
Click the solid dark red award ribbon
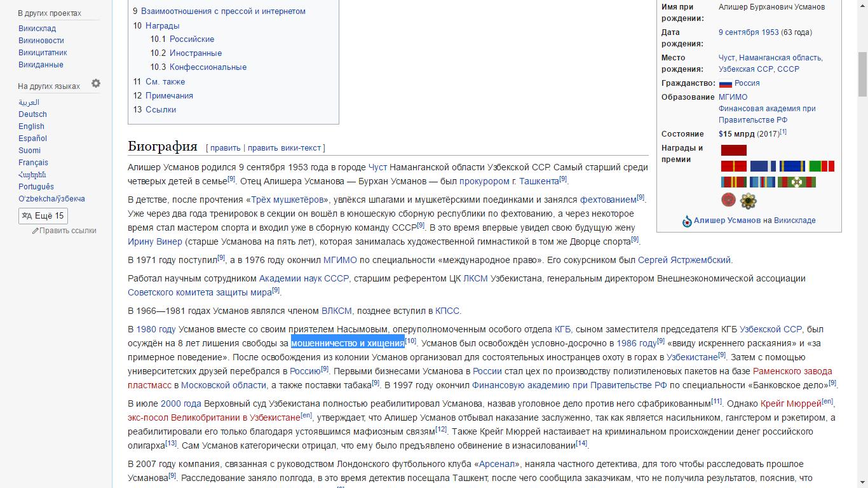[734, 150]
